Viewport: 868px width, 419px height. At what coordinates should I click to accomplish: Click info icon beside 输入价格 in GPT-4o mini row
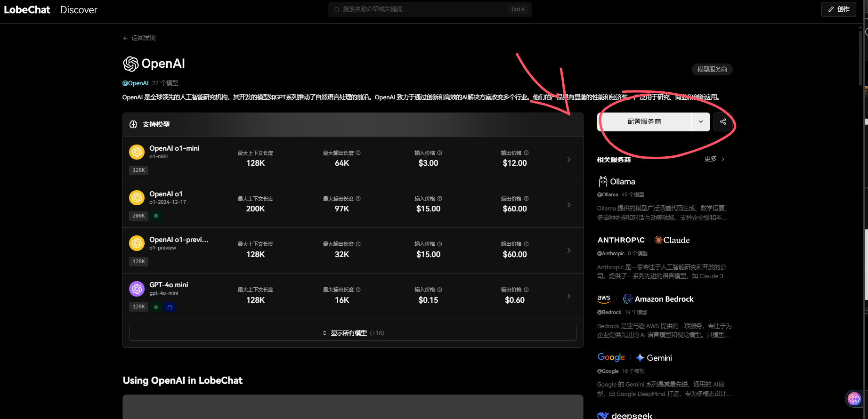click(x=440, y=290)
